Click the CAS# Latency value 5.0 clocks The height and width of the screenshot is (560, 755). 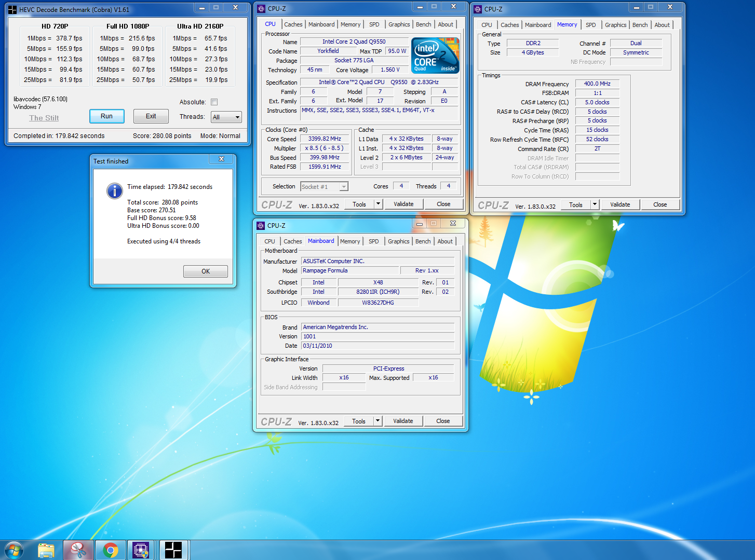(x=597, y=102)
